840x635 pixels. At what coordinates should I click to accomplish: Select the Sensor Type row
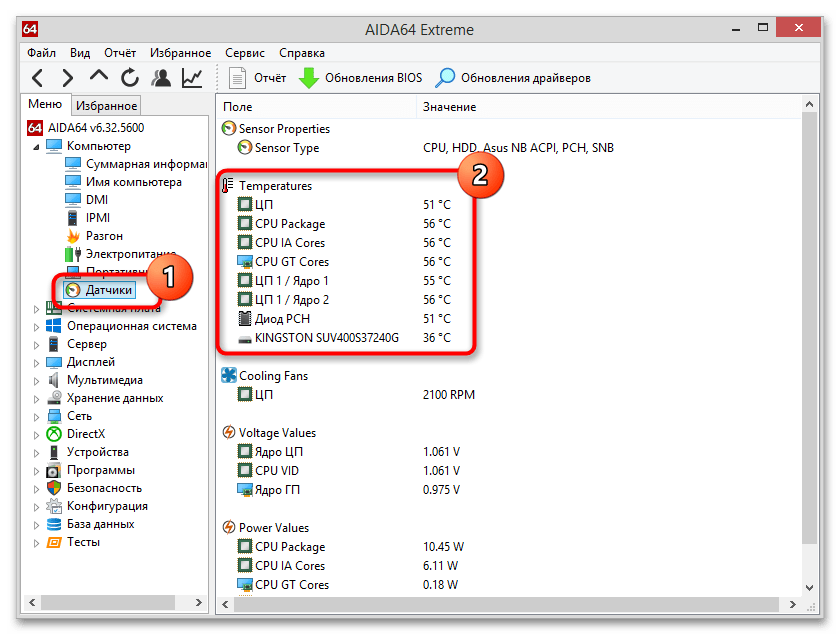tap(425, 148)
